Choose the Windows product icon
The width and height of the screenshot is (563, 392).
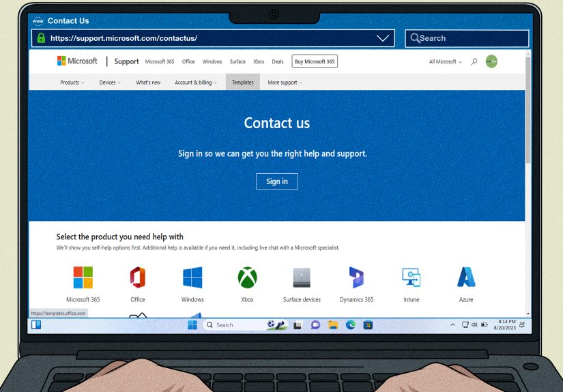coord(192,277)
